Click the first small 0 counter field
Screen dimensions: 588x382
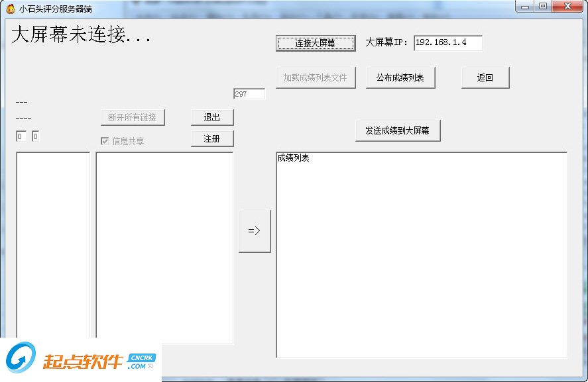coord(20,136)
